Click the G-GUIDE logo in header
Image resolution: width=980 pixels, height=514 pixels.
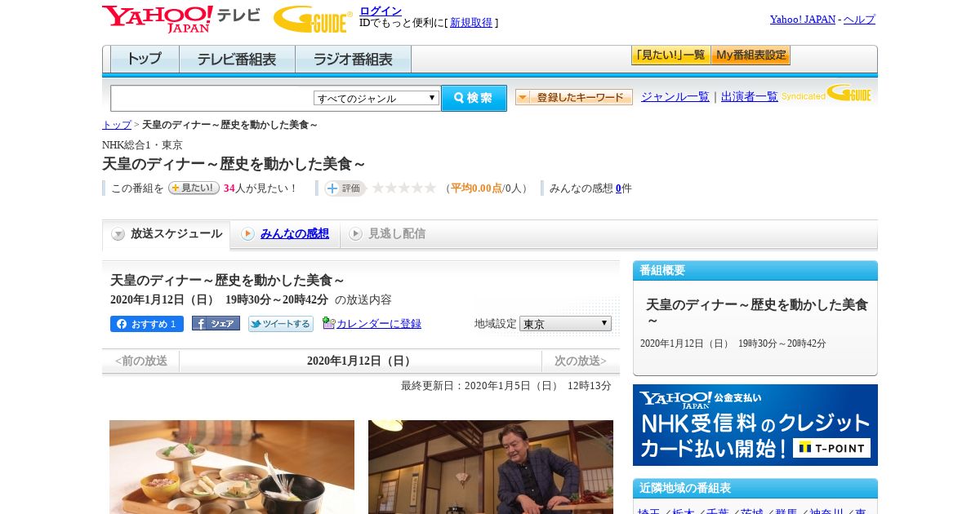(x=313, y=19)
